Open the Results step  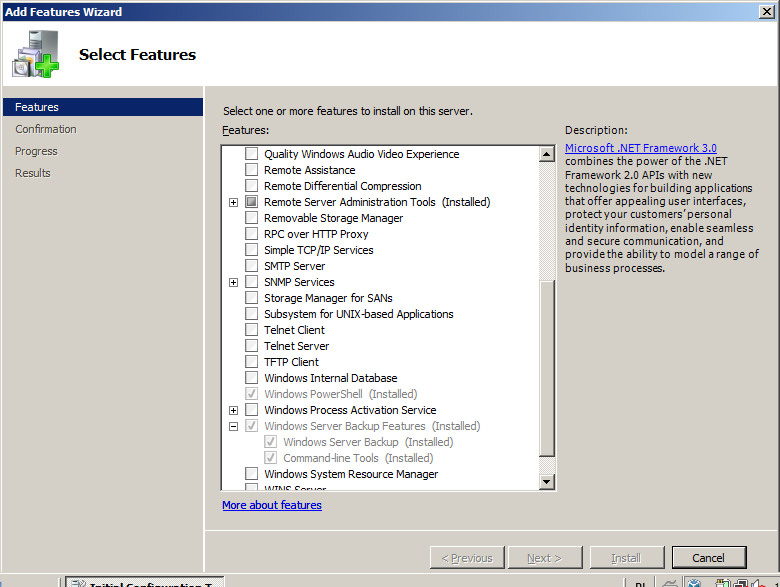(x=33, y=173)
